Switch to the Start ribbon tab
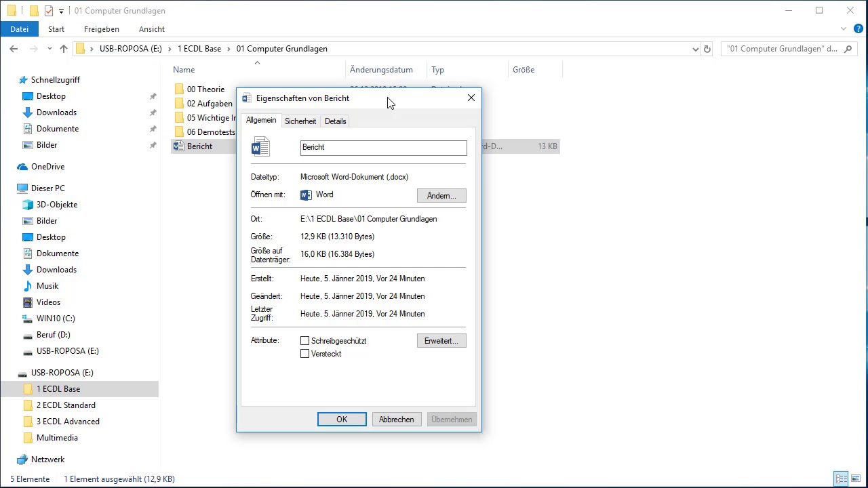 [56, 29]
